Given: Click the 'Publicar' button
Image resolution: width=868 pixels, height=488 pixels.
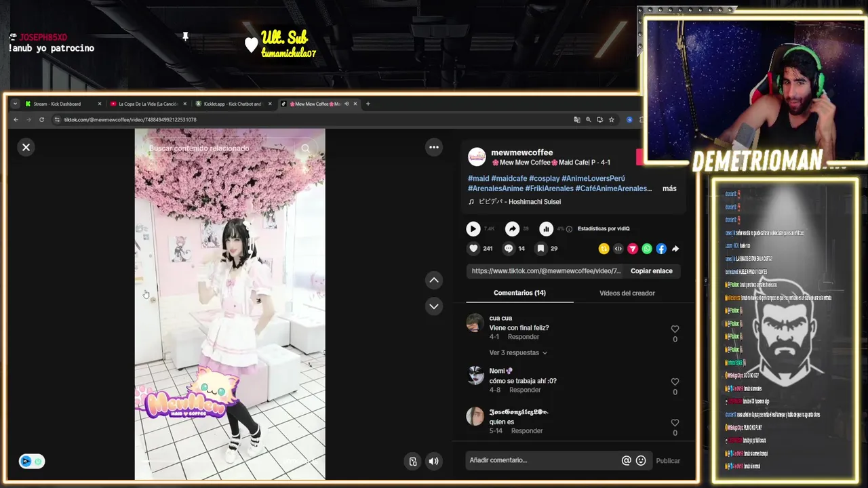Looking at the screenshot, I should coord(668,461).
